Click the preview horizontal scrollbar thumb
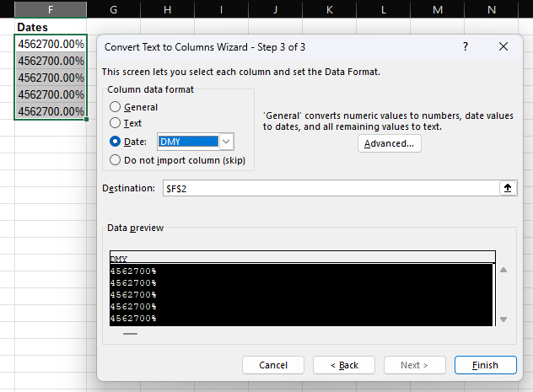 pos(130,334)
